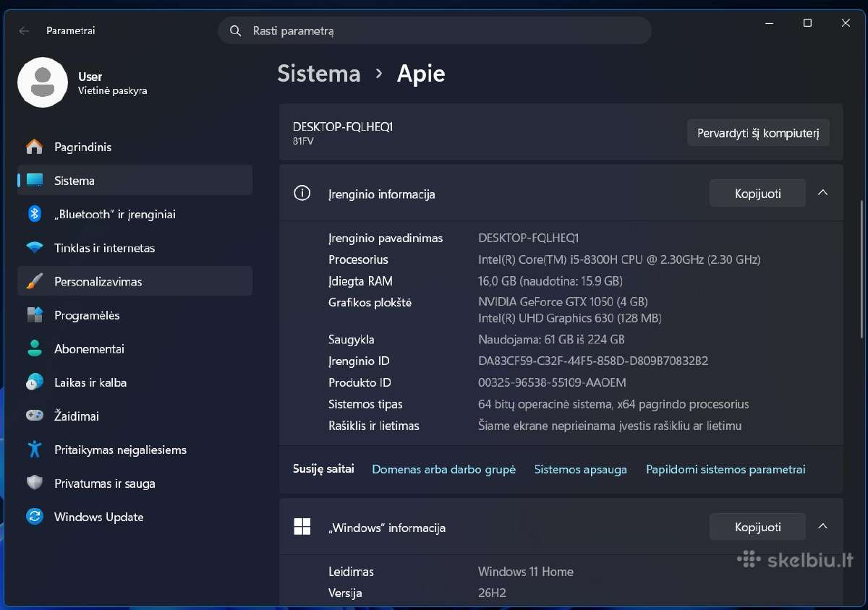Click the Windows Update sync icon
The image size is (868, 610).
coord(34,517)
